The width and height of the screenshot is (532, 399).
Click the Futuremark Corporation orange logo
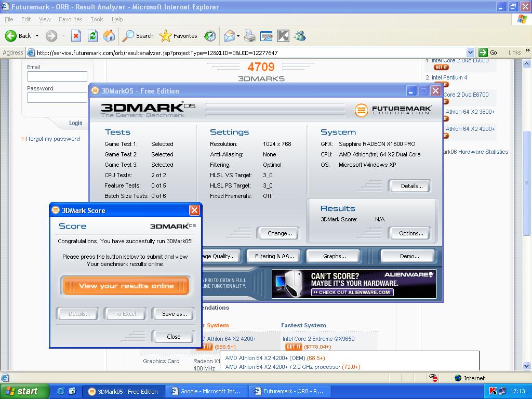[x=362, y=110]
